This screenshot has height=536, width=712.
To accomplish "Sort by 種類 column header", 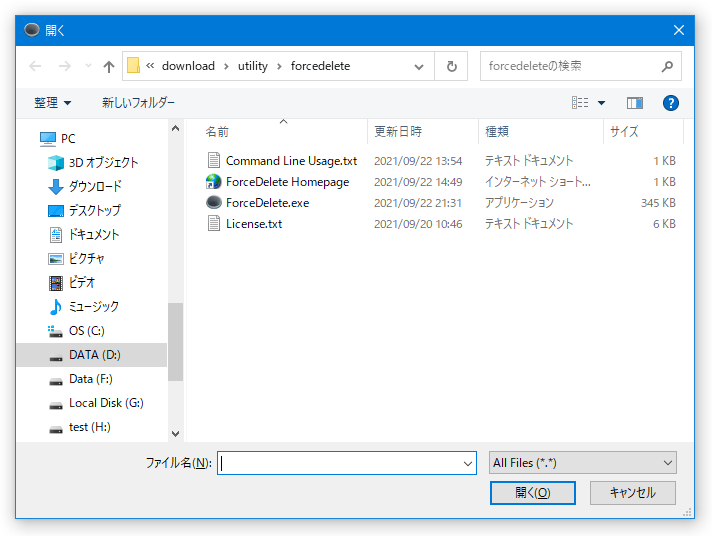I will (497, 132).
